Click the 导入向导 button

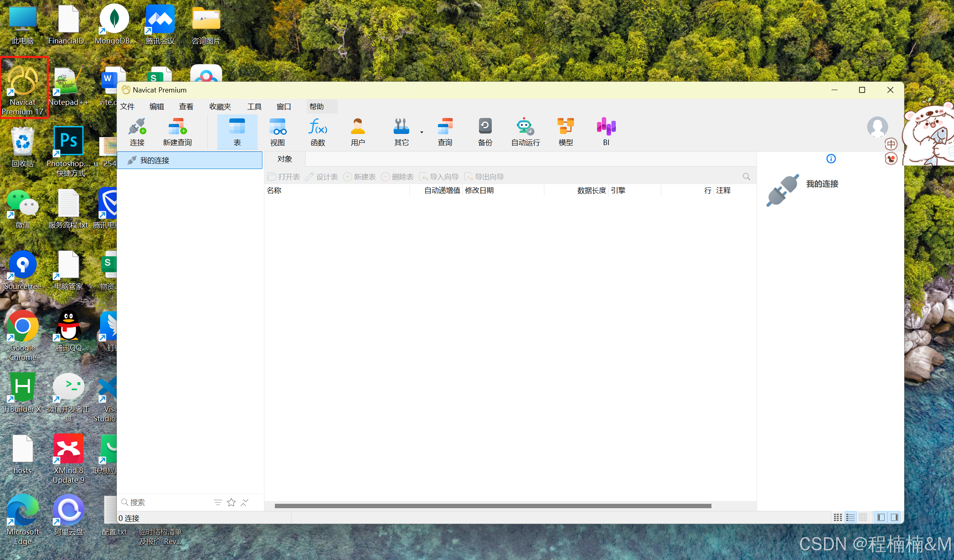point(439,177)
